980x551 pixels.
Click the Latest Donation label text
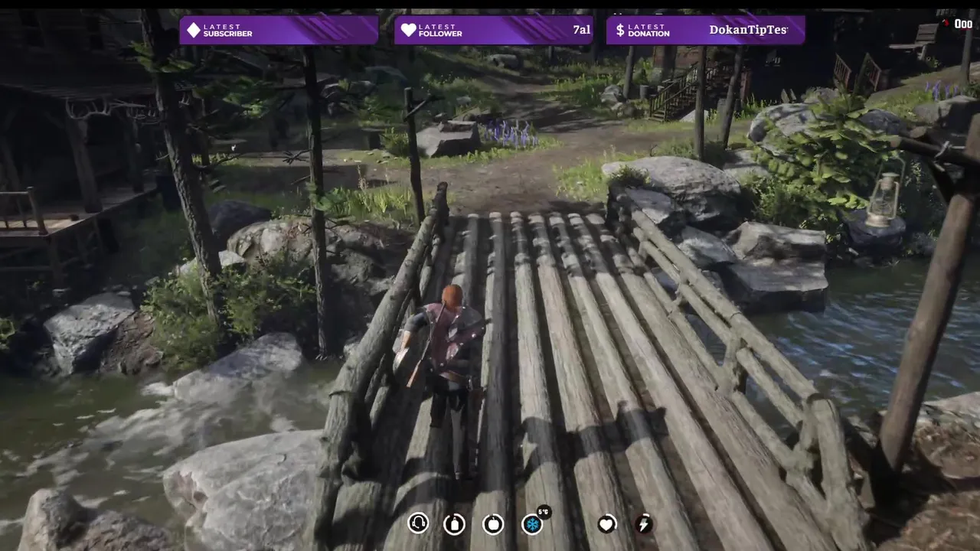click(x=648, y=30)
